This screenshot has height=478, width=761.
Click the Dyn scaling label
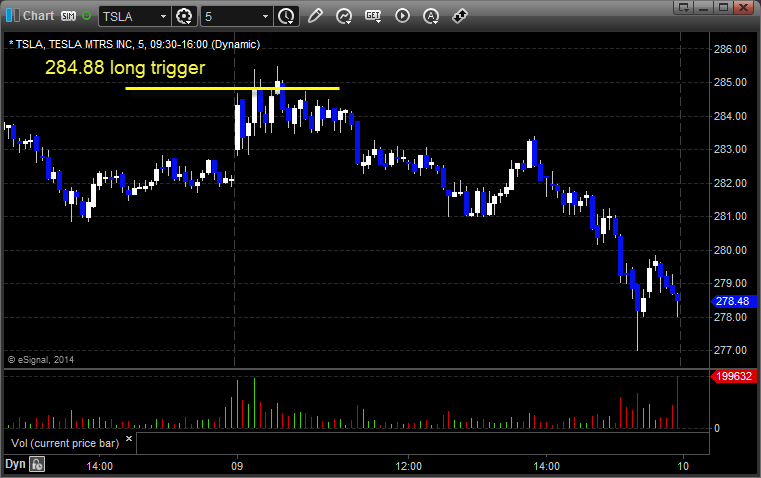click(x=15, y=464)
